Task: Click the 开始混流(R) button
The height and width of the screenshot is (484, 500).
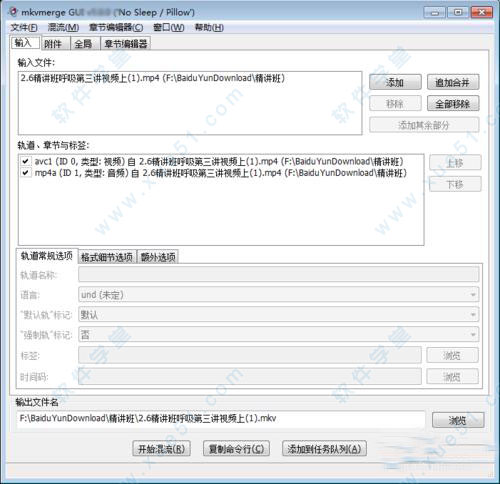Action: click(161, 449)
